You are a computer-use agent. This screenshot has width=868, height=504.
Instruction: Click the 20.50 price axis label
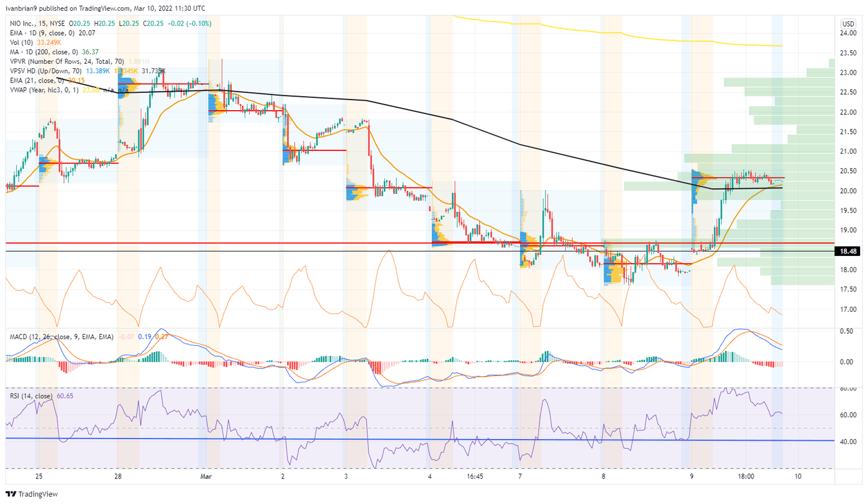coord(848,171)
